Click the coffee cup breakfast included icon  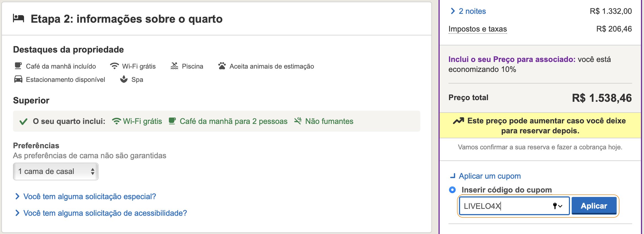pos(18,66)
